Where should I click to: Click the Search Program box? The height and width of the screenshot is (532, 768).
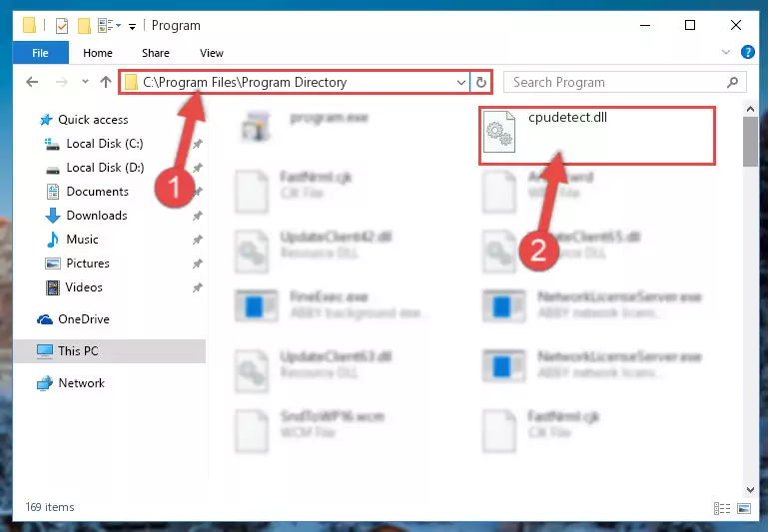tap(624, 82)
